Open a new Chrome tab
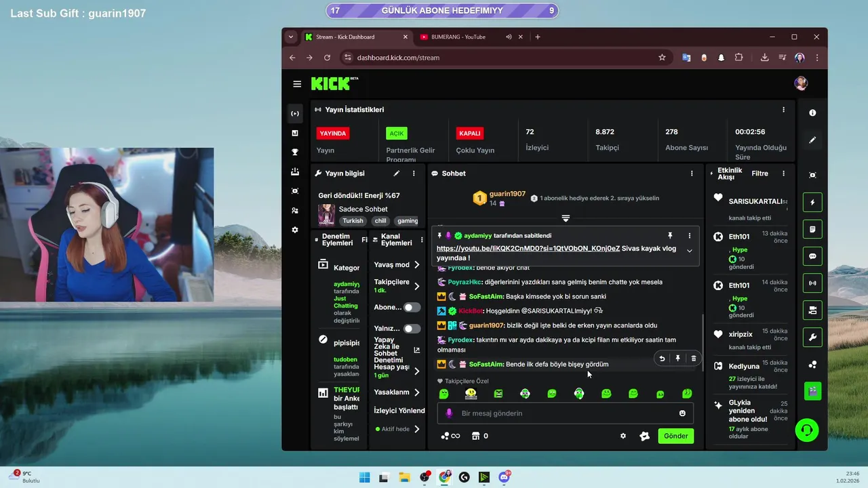The width and height of the screenshot is (868, 488). coord(538,37)
